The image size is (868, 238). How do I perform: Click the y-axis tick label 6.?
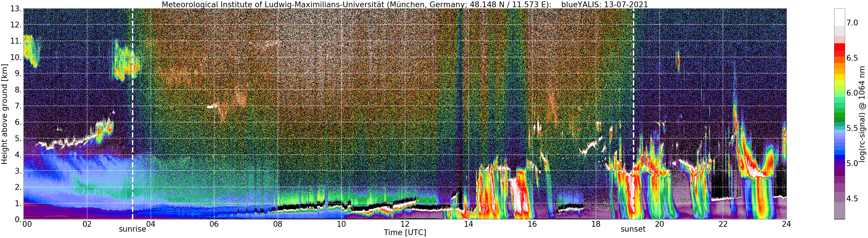point(18,122)
